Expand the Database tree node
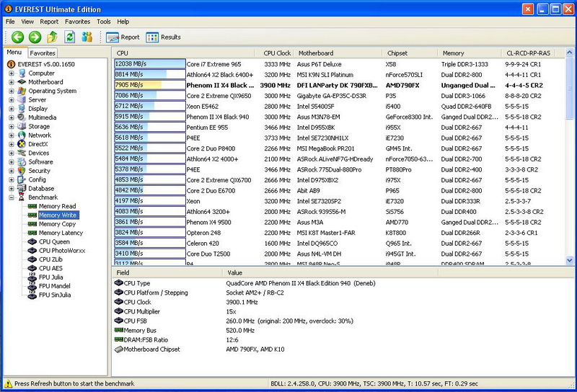 tap(12, 188)
